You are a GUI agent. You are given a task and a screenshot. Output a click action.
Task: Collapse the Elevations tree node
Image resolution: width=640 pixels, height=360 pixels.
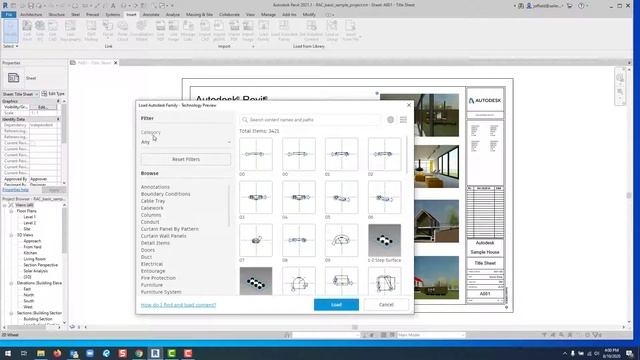coord(11,283)
